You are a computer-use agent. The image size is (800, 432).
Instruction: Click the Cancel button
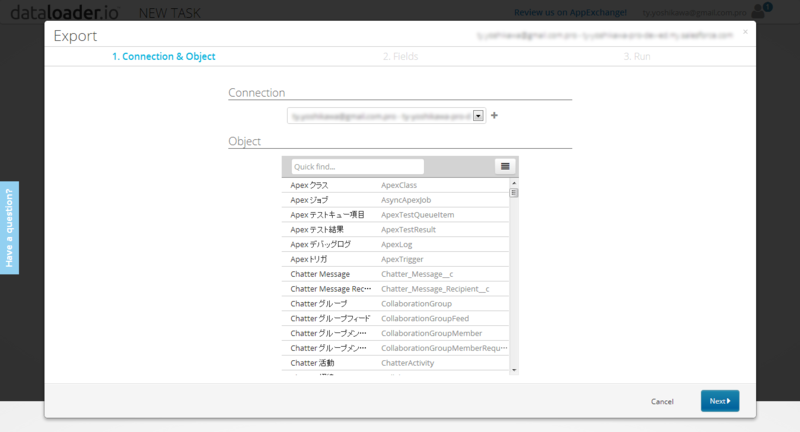click(x=662, y=401)
